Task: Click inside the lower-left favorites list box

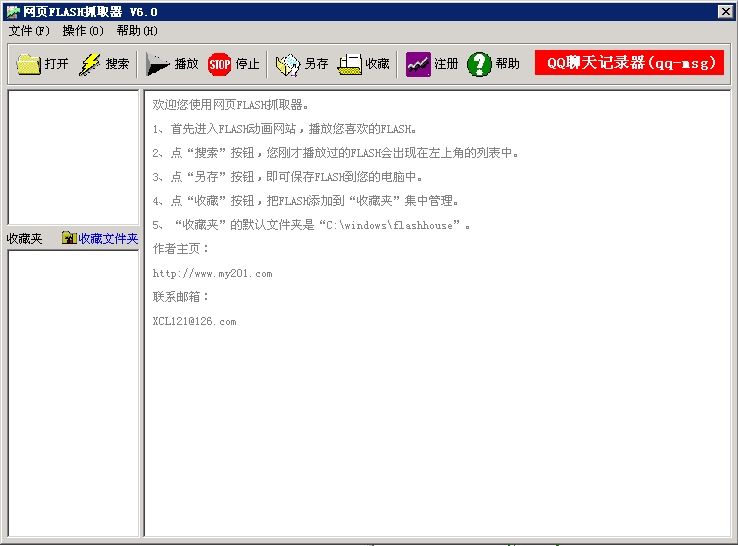Action: [x=73, y=393]
